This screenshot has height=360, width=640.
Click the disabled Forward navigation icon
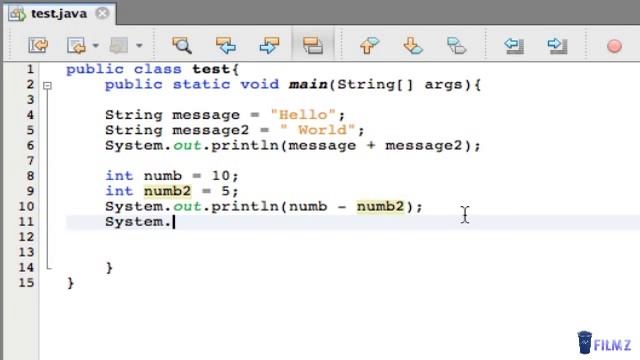pyautogui.click(x=119, y=45)
